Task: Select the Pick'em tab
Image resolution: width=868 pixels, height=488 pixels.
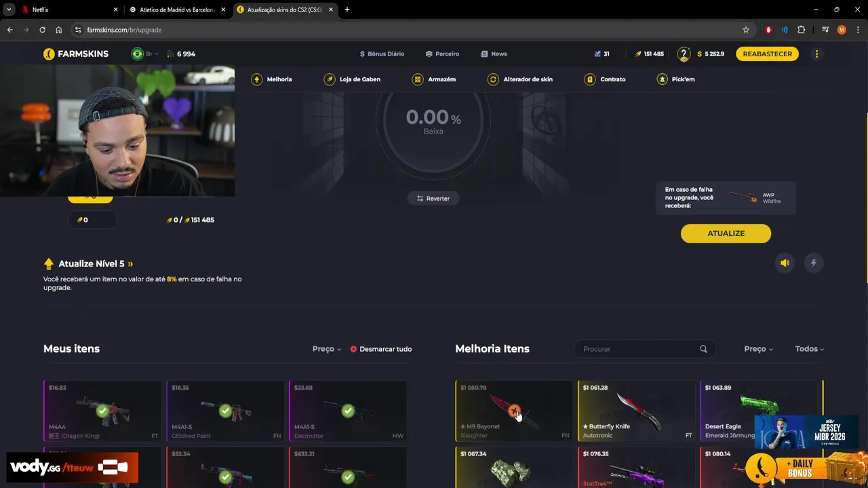Action: (x=675, y=79)
